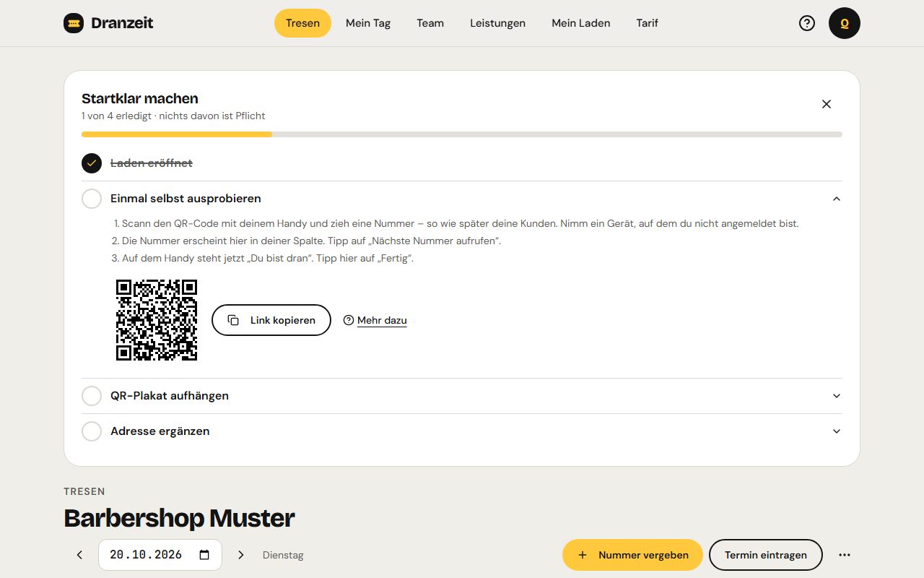This screenshot has height=578, width=924.
Task: Click the question icon beside Mehr dazu
Action: [x=349, y=320]
